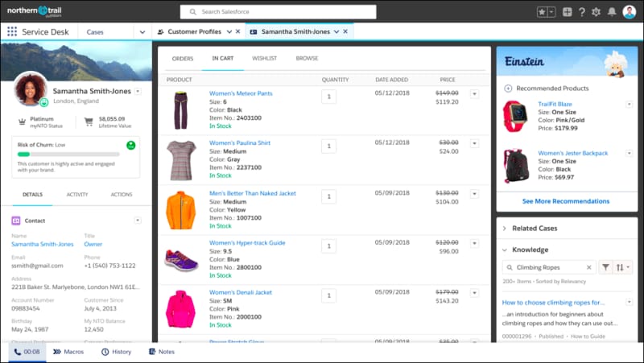644x363 pixels.
Task: Open the favorites list dropdown arrow
Action: point(551,12)
